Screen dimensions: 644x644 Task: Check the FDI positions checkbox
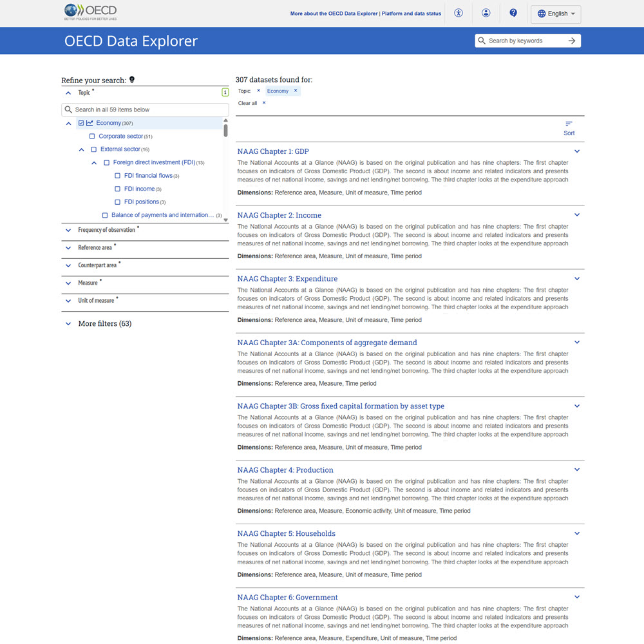117,202
